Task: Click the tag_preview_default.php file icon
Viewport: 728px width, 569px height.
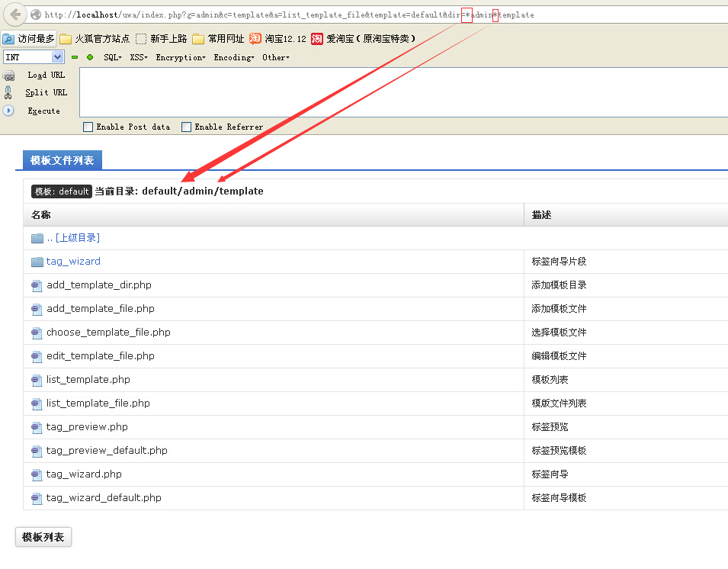Action: coord(37,451)
